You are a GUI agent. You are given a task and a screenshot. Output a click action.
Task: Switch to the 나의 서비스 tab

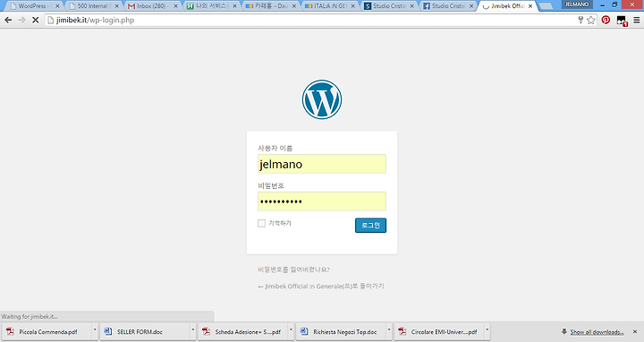211,6
